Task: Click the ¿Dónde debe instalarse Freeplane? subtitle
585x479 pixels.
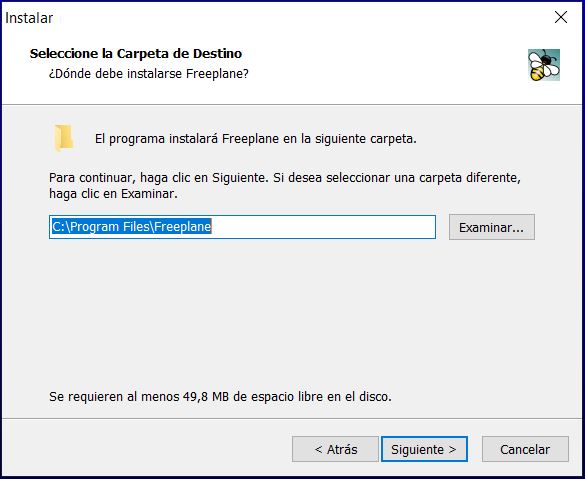Action: coord(148,73)
